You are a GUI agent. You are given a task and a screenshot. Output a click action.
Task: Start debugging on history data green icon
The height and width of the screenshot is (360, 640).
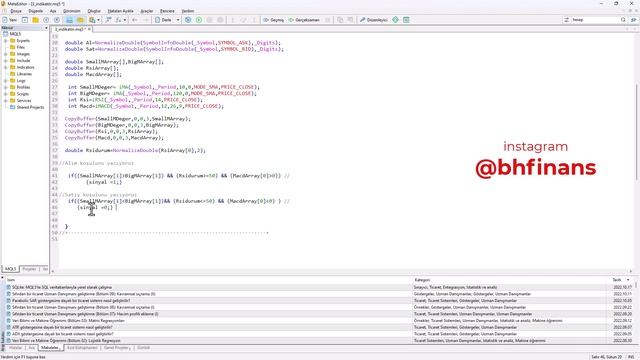pos(199,20)
